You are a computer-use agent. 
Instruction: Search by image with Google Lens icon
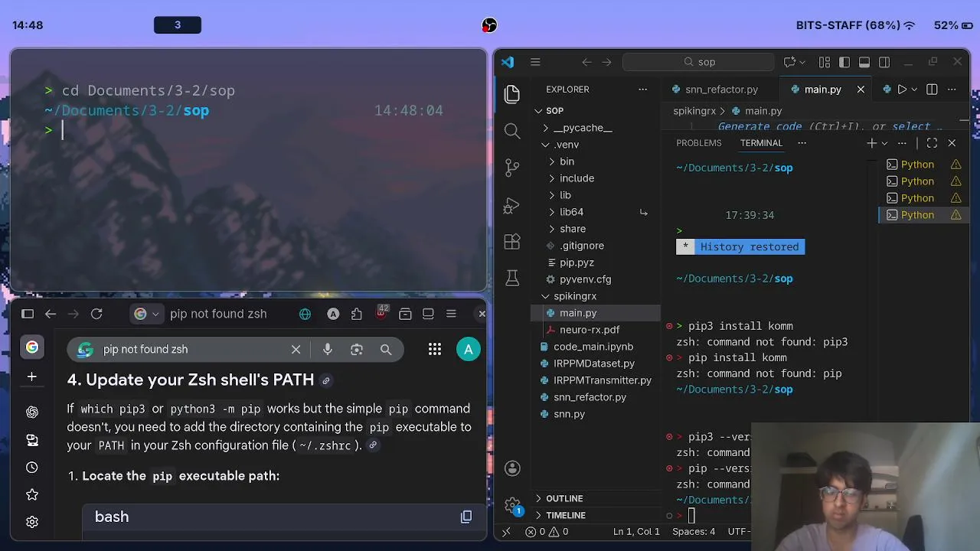coord(357,350)
